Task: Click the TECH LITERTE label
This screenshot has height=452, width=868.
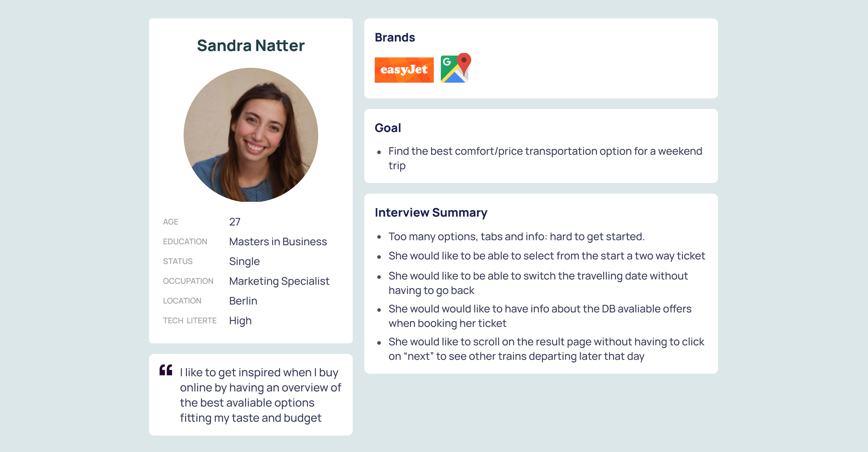Action: pyautogui.click(x=190, y=321)
